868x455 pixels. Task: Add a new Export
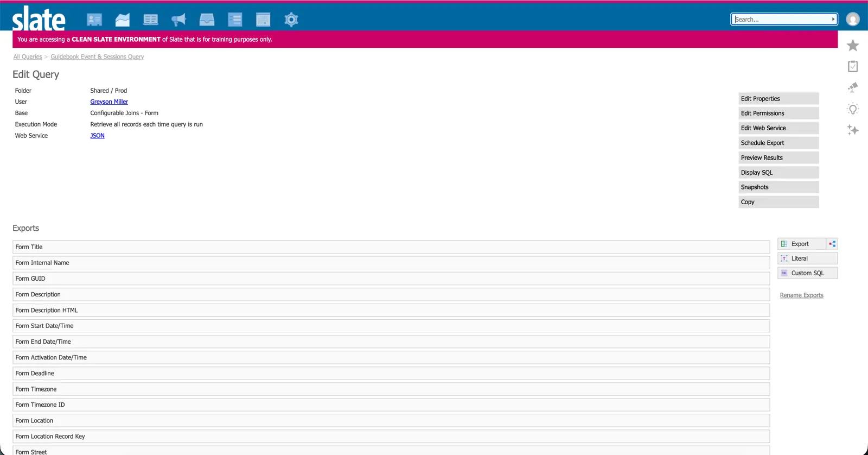(x=801, y=244)
